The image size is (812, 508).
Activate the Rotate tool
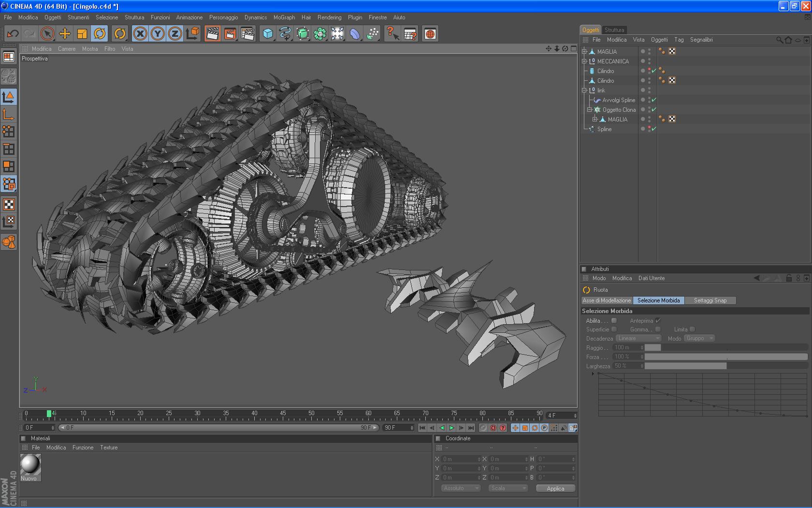(x=100, y=34)
